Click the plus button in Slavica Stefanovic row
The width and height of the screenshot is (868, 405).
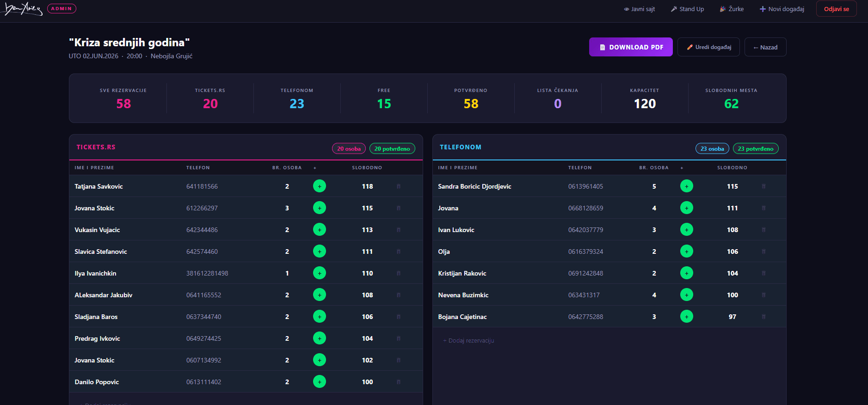click(320, 251)
